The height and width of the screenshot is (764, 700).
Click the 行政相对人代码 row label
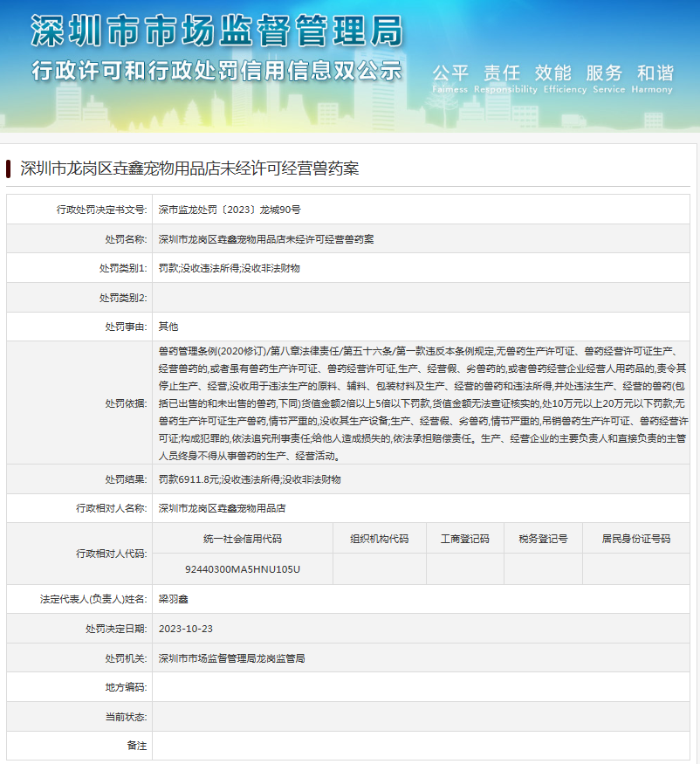click(x=112, y=554)
